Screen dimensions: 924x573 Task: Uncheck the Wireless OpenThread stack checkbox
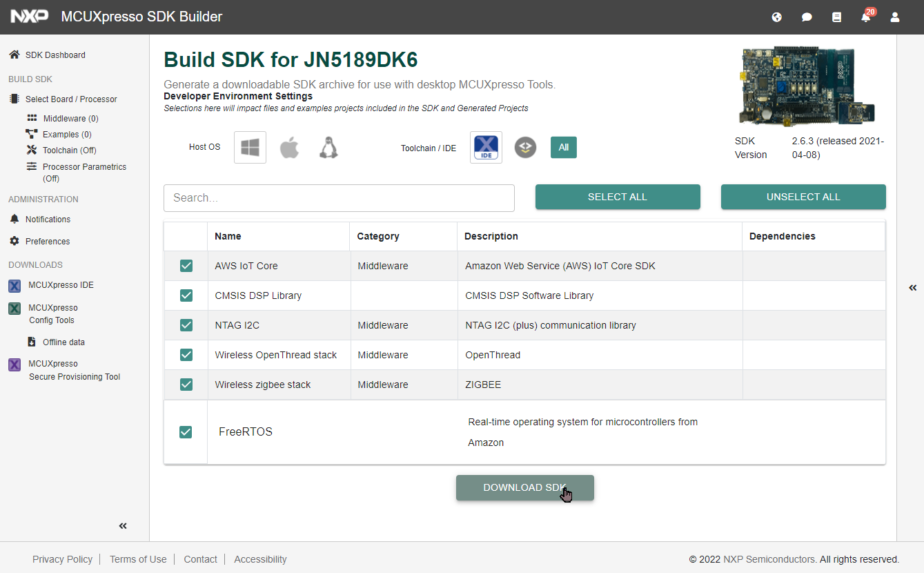coord(186,355)
